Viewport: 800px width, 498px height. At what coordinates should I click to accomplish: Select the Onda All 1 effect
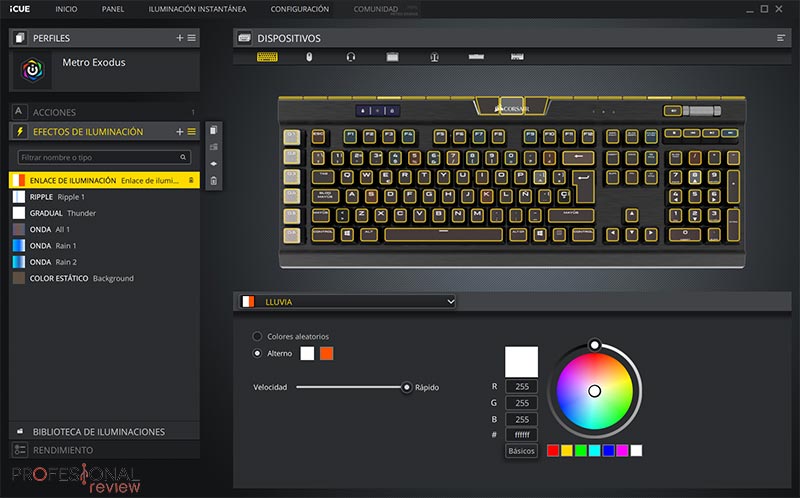(104, 229)
